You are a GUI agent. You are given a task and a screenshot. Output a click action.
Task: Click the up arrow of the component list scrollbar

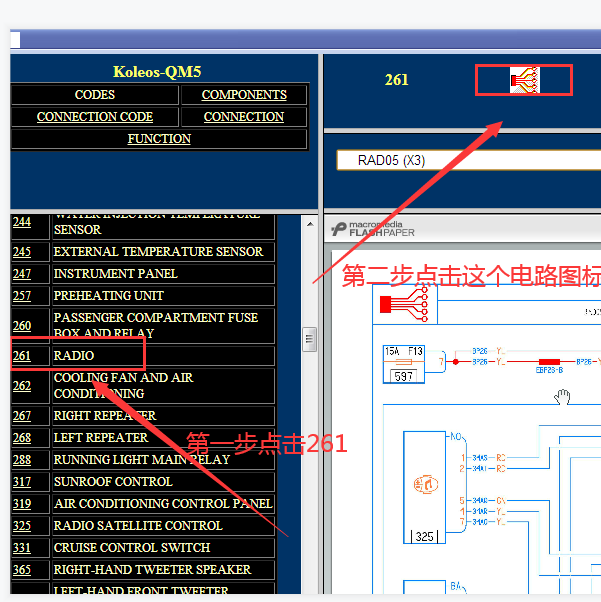click(x=310, y=224)
